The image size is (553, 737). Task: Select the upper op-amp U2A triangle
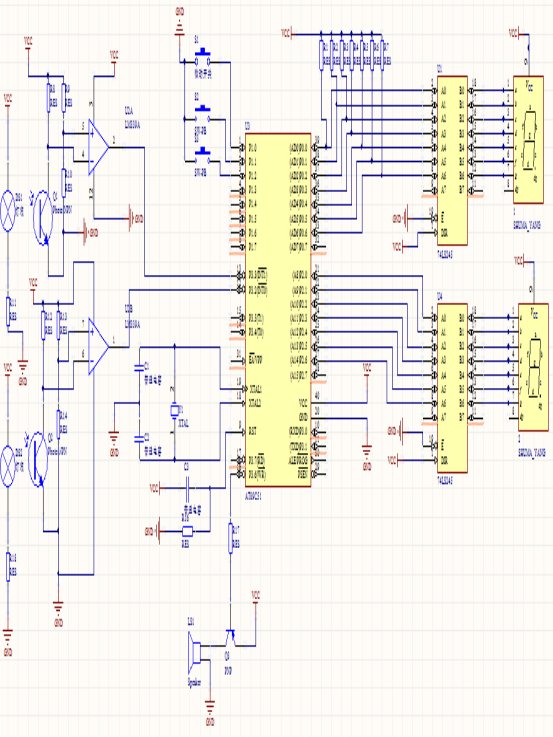(99, 147)
